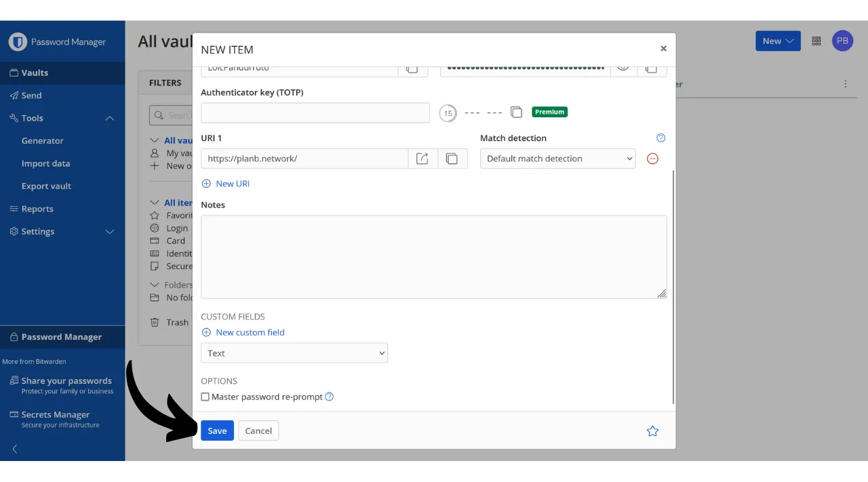The width and height of the screenshot is (868, 482).
Task: Launch the URI 1 link icon
Action: point(422,159)
